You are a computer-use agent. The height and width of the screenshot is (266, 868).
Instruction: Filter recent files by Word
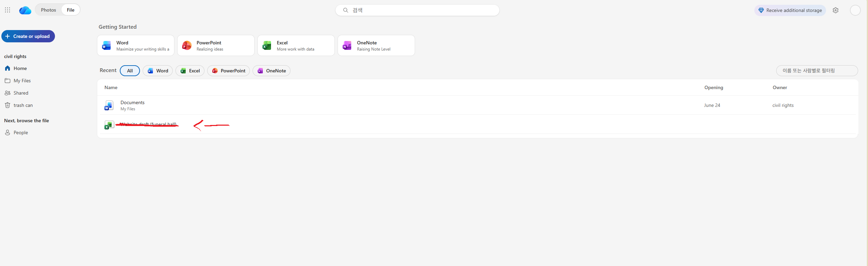tap(158, 71)
